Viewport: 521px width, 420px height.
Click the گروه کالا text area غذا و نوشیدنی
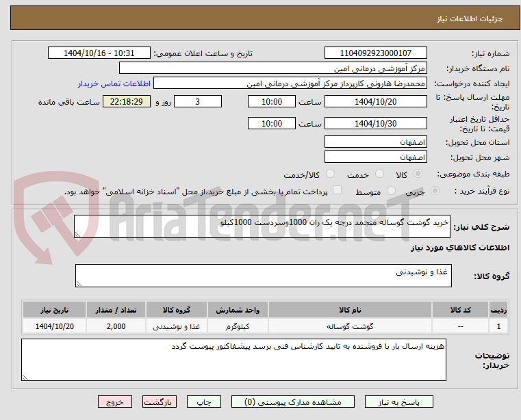point(264,276)
